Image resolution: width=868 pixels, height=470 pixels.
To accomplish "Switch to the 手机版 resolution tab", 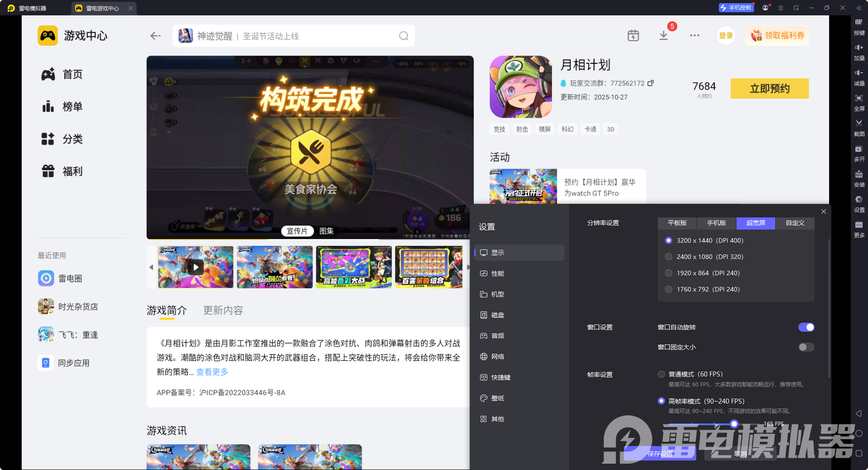I will (x=717, y=223).
